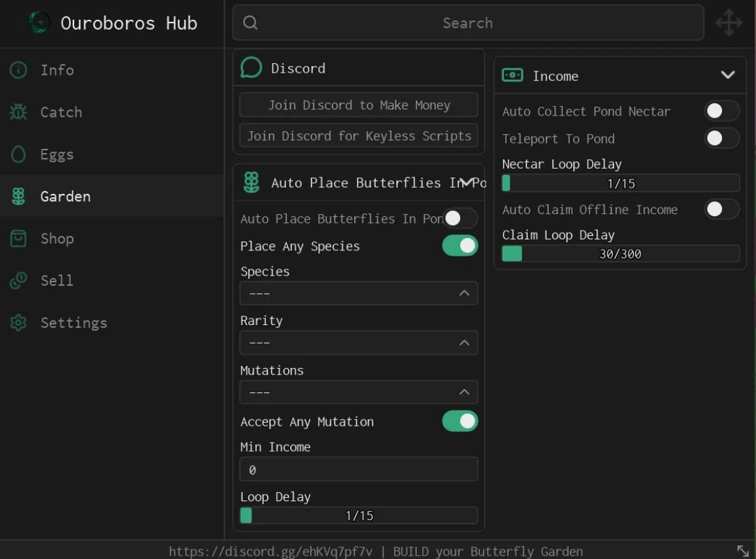Click the search magnifier icon
This screenshot has height=559, width=756.
click(250, 22)
